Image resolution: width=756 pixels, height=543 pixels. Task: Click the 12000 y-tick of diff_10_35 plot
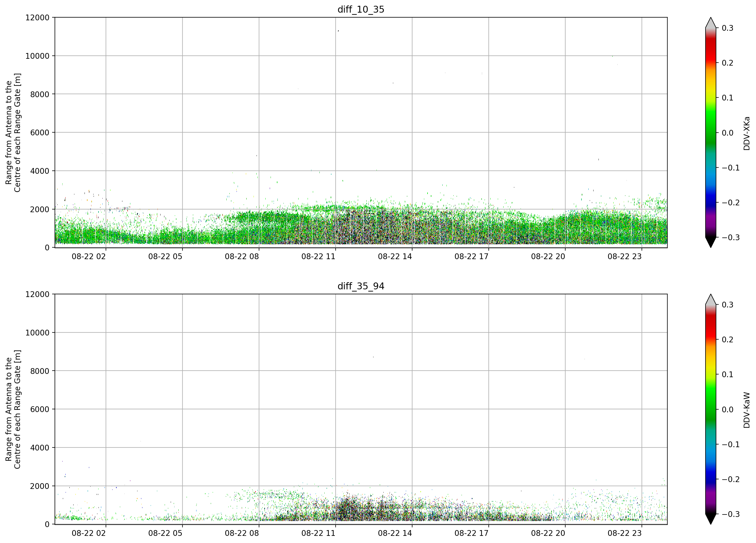click(x=37, y=18)
